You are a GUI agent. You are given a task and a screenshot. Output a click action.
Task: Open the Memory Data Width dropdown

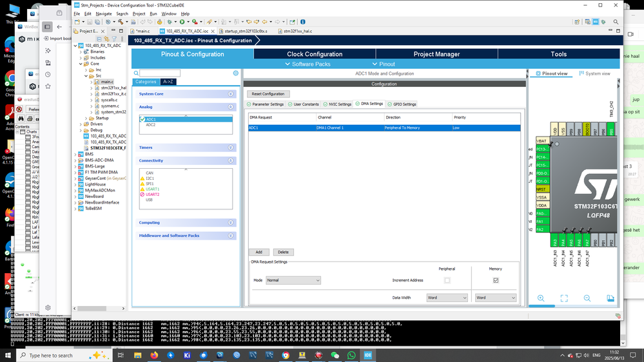(496, 298)
